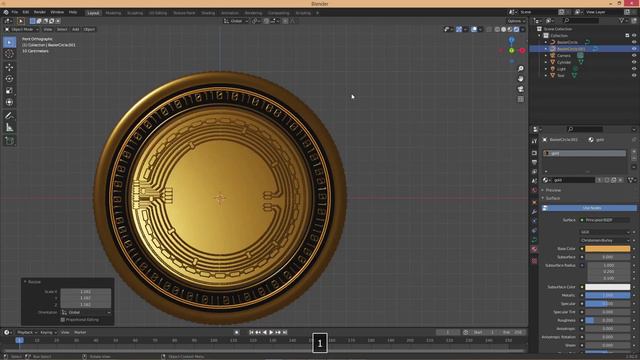This screenshot has height=360, width=640.
Task: Expand the Preview panel
Action: click(553, 190)
